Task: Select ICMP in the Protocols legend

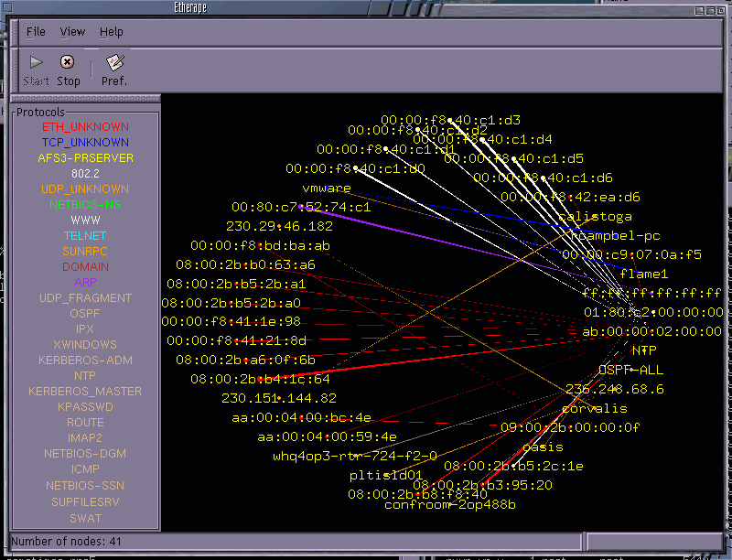Action: tap(85, 469)
